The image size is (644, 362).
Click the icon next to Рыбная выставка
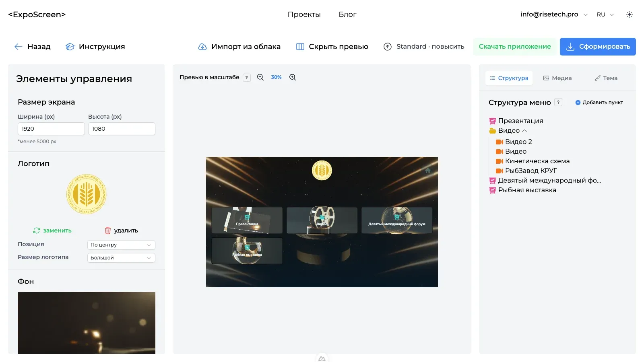click(492, 190)
